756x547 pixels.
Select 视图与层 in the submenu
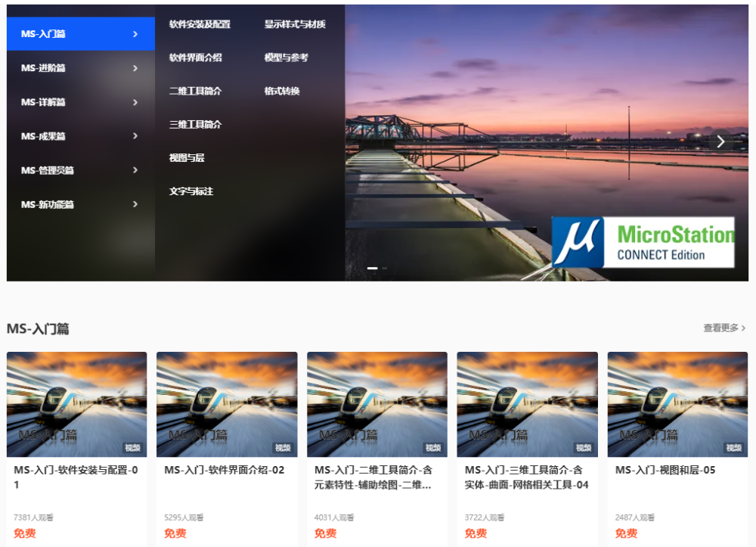187,157
